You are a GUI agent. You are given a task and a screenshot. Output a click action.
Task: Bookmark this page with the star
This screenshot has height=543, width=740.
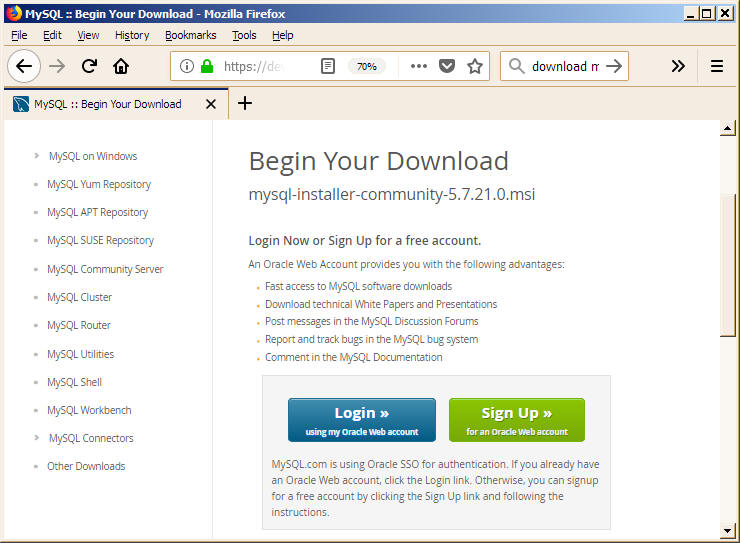[x=475, y=66]
